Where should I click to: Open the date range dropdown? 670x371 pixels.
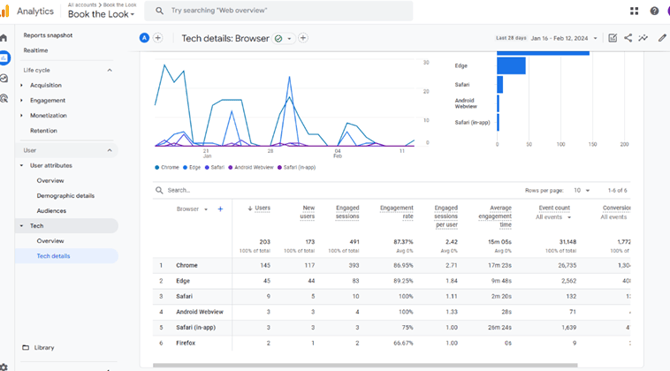[x=564, y=38]
